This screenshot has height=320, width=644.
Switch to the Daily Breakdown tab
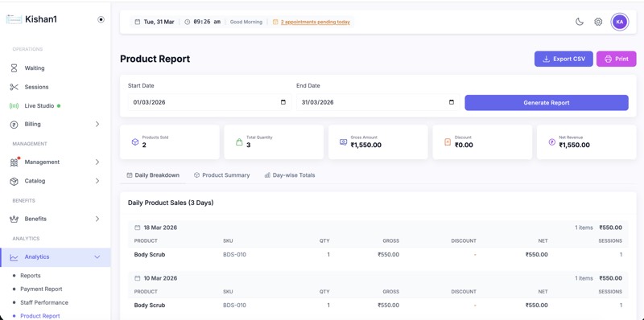(153, 175)
